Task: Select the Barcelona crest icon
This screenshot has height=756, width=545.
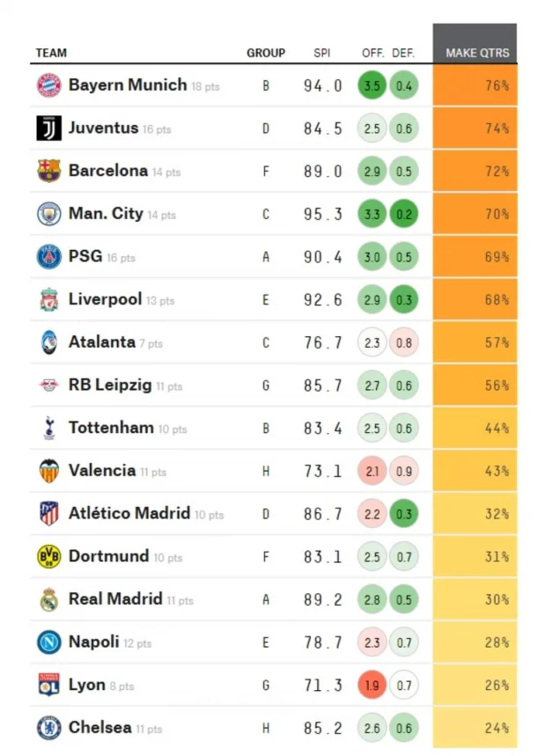Action: (x=48, y=171)
